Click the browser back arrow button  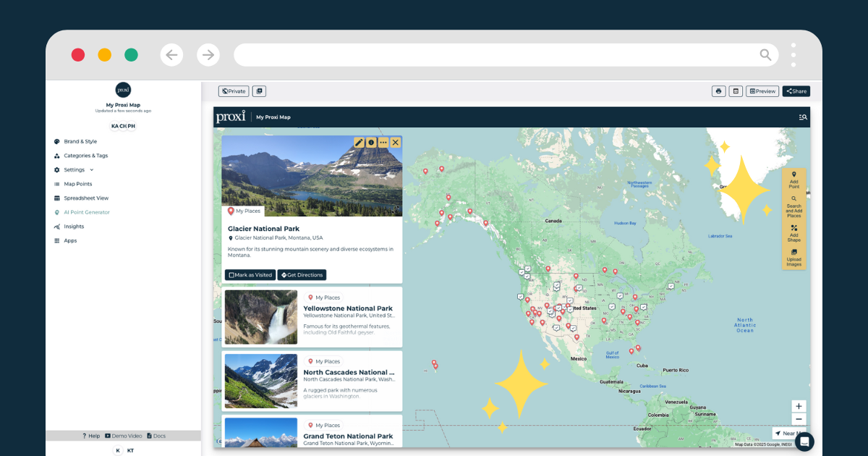click(x=171, y=55)
